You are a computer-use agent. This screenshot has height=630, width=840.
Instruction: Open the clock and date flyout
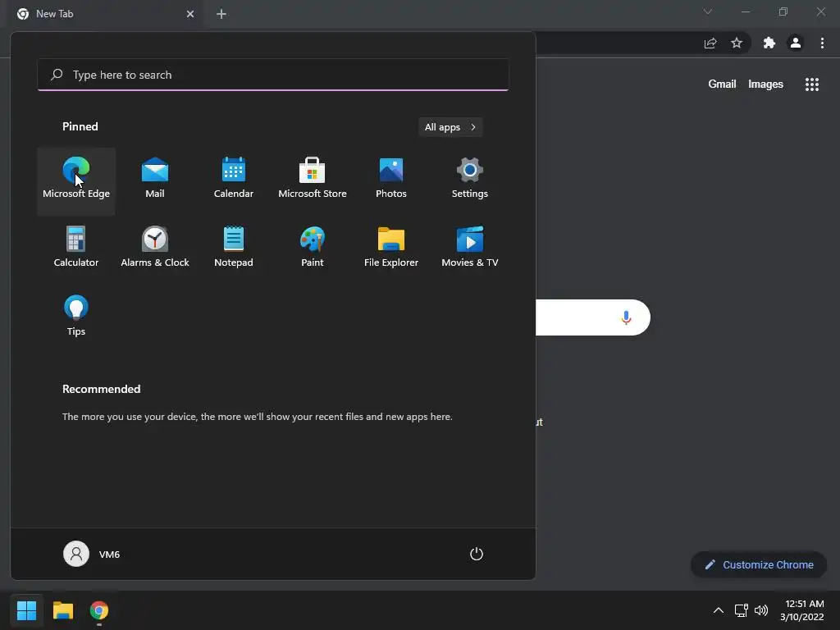click(x=802, y=610)
